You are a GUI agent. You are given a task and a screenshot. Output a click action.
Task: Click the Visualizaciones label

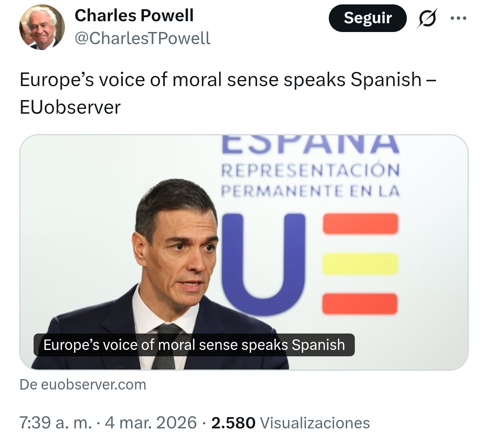[315, 423]
